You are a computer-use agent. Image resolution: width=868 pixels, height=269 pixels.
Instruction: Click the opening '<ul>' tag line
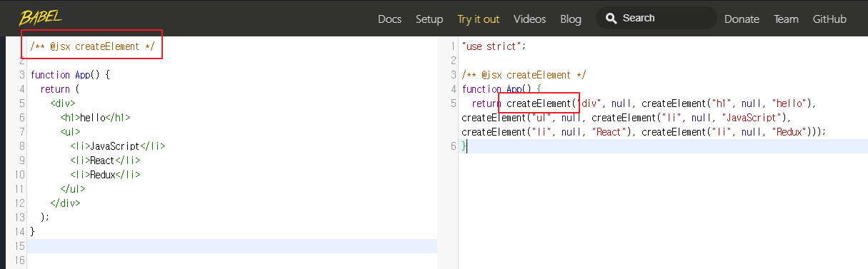tap(70, 132)
